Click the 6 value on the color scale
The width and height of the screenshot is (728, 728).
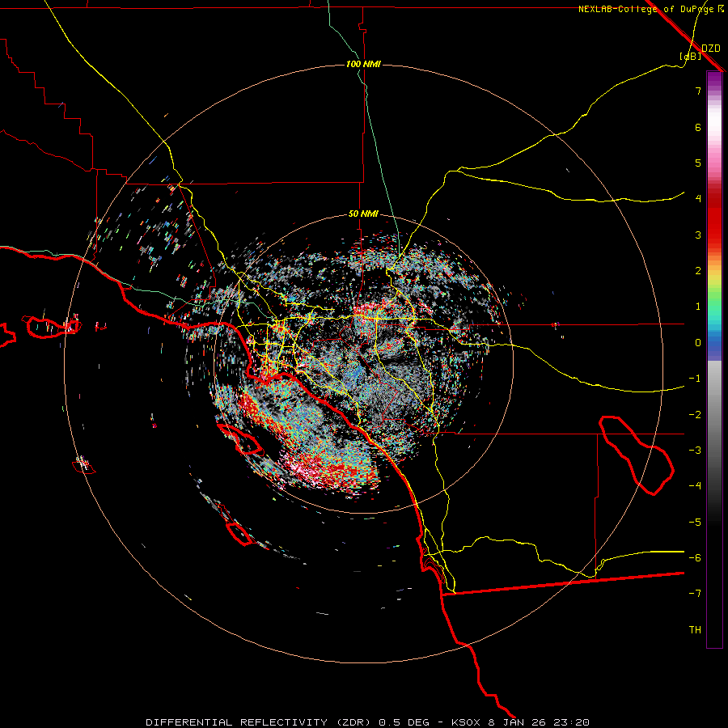(698, 127)
